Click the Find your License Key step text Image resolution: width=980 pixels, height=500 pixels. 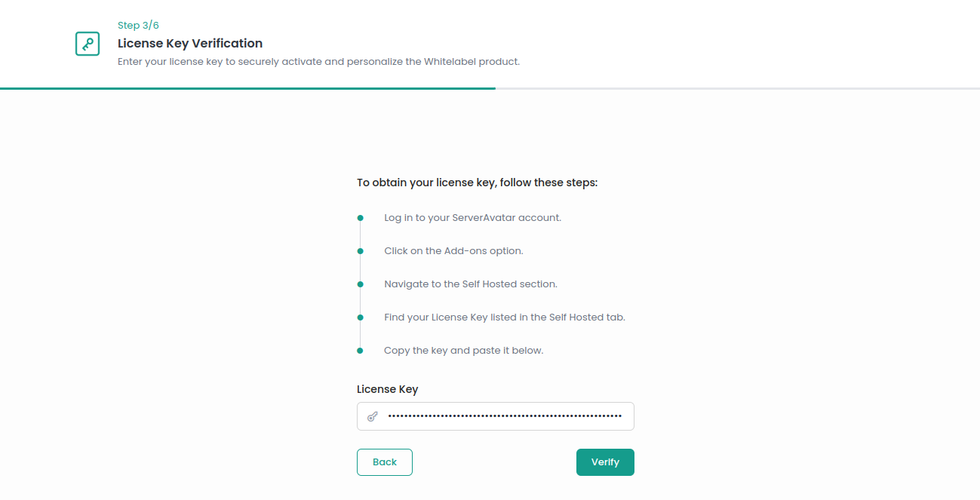505,317
